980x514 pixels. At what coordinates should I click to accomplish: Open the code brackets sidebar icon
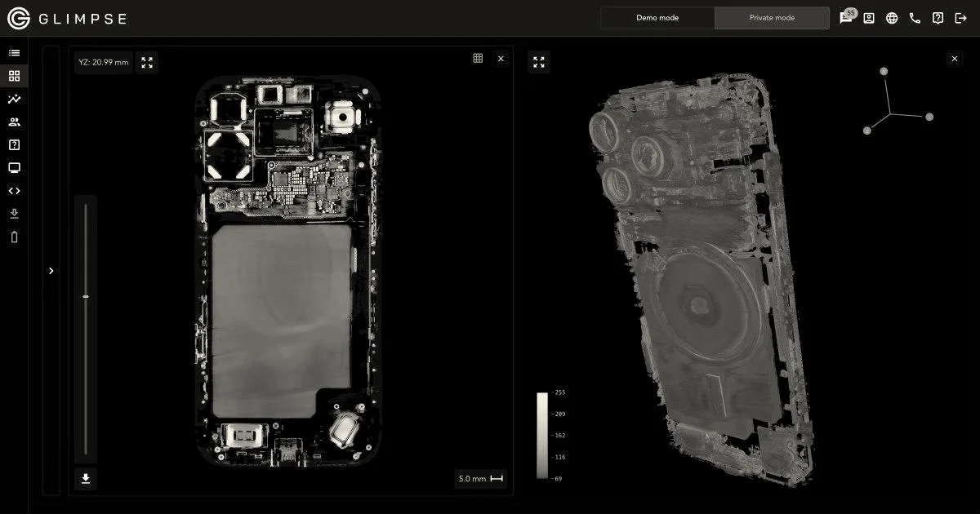click(x=14, y=191)
